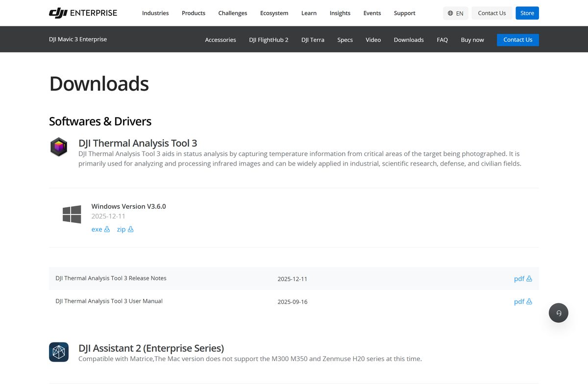Download the Windows zip package
This screenshot has width=588, height=388.
click(125, 229)
